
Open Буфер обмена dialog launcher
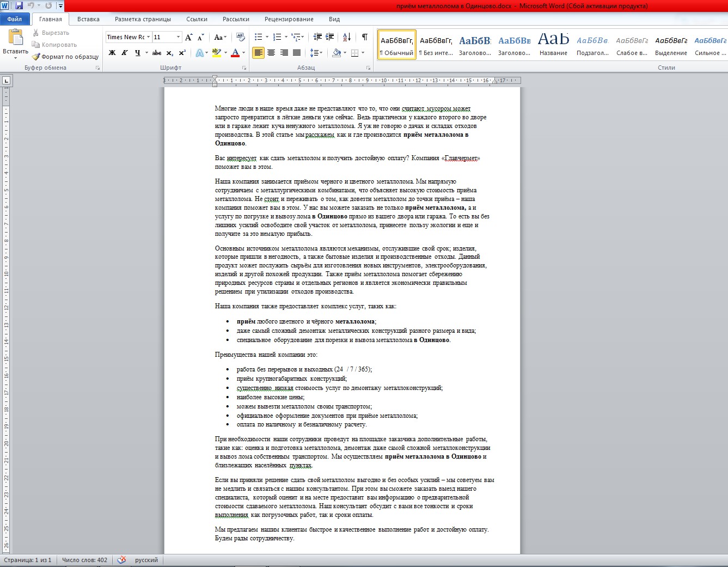coord(98,68)
